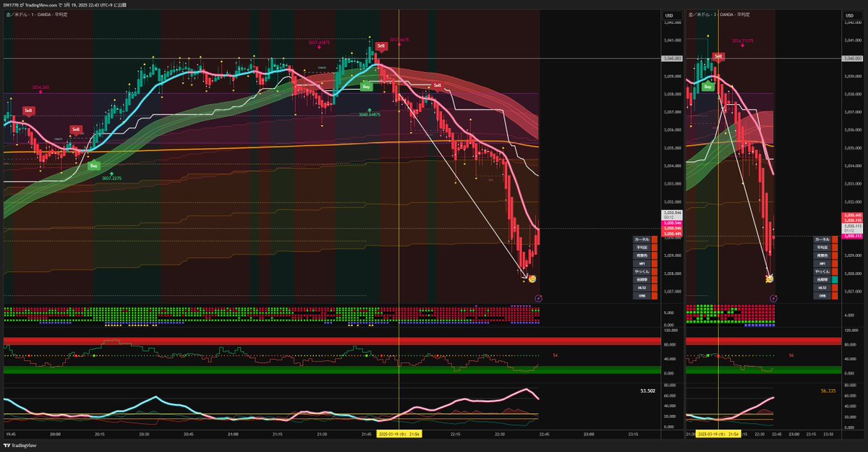This screenshot has width=868, height=452.
Task: Click the highlighted date label on the right time axis
Action: pyautogui.click(x=718, y=434)
